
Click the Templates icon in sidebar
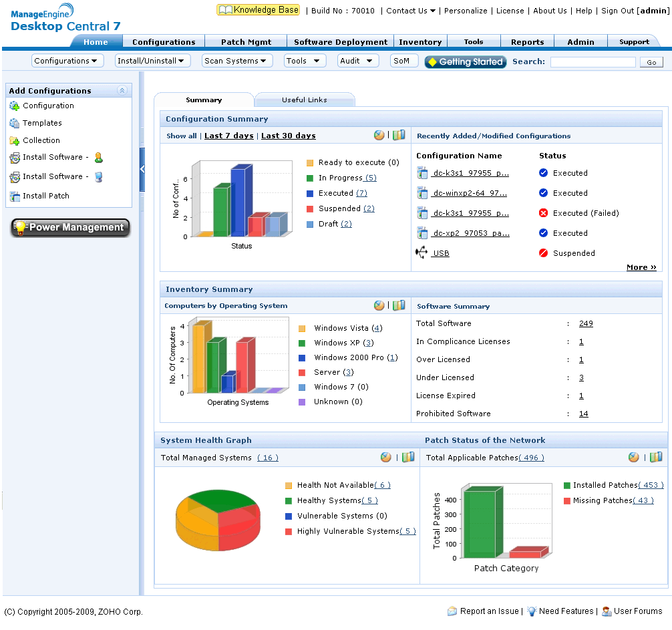14,124
